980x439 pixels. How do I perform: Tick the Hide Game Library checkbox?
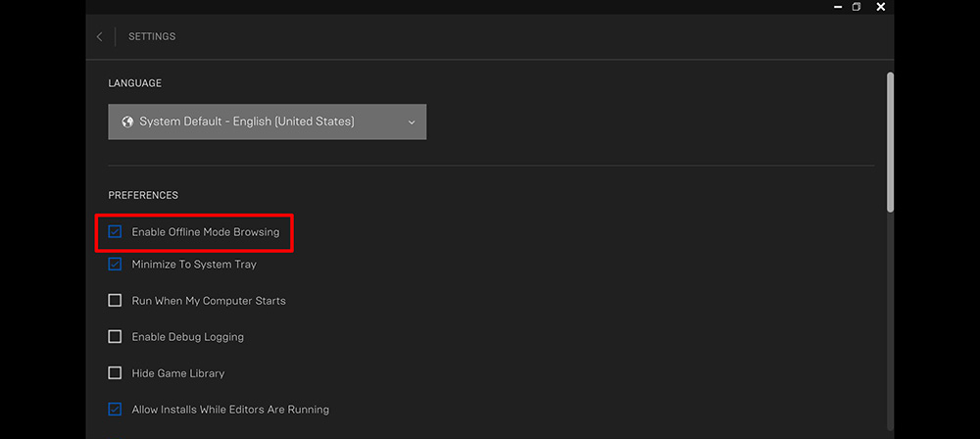(115, 372)
